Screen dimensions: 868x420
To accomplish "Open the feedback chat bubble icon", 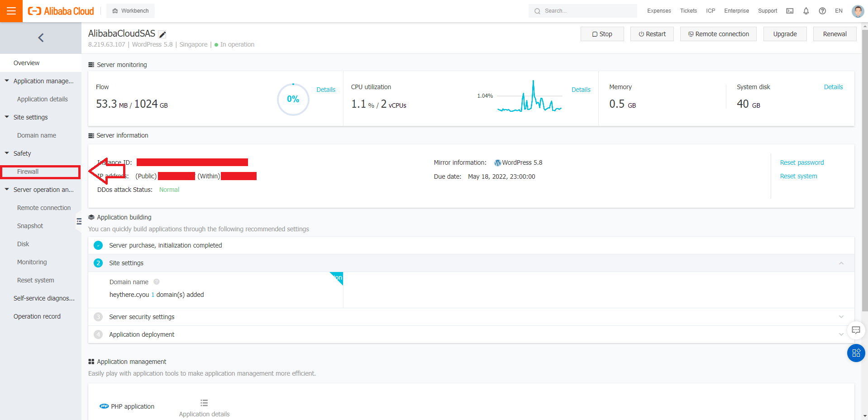I will pos(856,330).
